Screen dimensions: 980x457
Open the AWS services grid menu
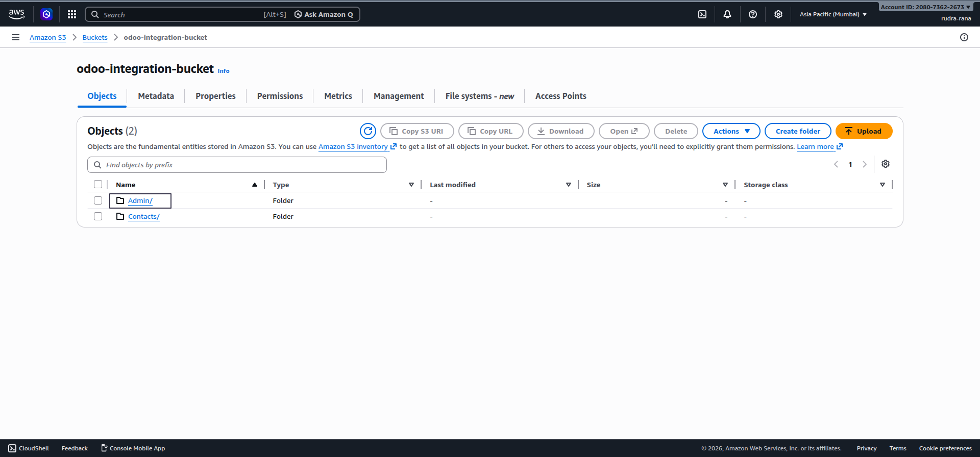[72, 14]
